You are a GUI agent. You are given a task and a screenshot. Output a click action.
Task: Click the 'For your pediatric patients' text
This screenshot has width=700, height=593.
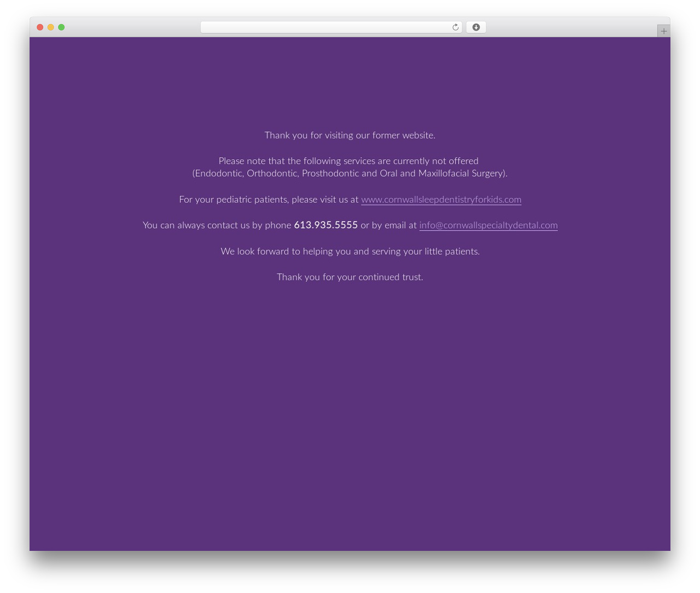point(234,200)
